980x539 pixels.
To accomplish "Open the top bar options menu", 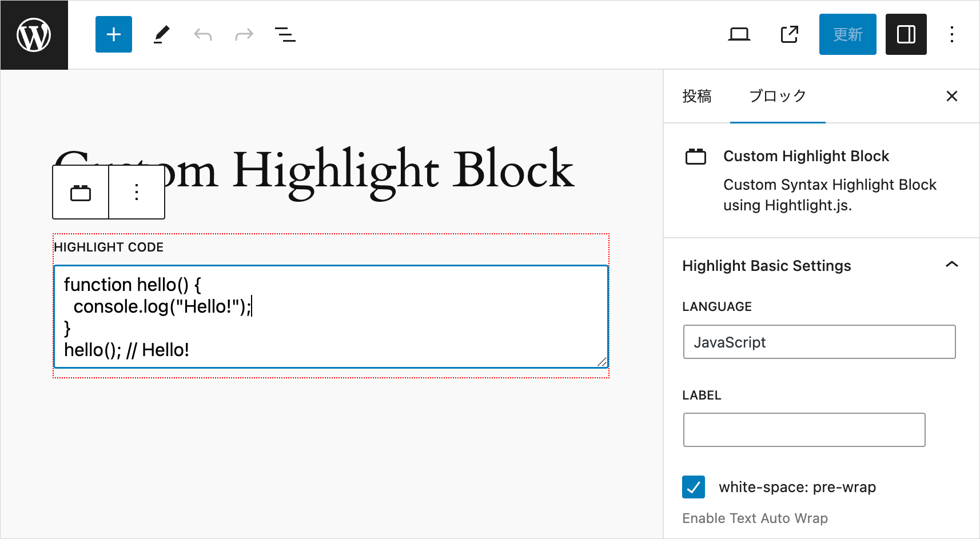I will click(951, 34).
